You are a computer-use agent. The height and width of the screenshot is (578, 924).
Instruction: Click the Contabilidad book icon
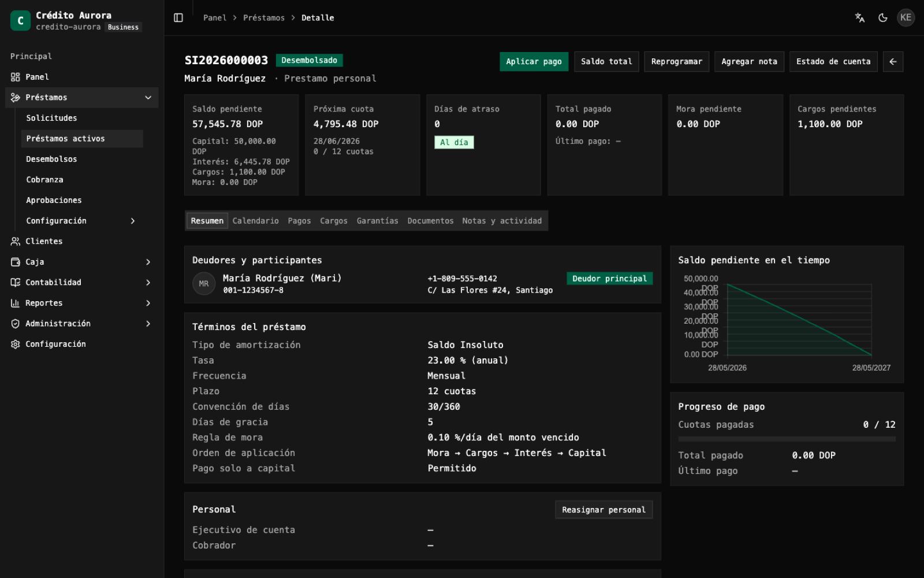pyautogui.click(x=16, y=283)
